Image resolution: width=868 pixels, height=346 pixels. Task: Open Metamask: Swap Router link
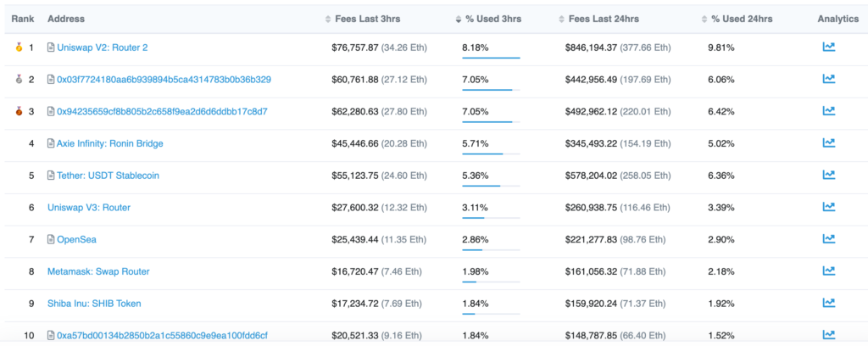click(98, 272)
